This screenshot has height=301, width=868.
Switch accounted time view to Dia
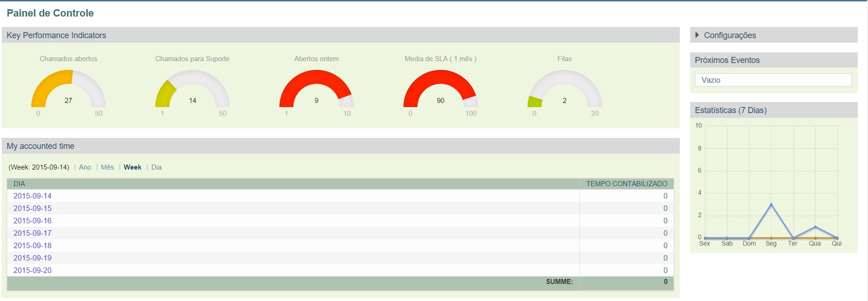(x=156, y=167)
